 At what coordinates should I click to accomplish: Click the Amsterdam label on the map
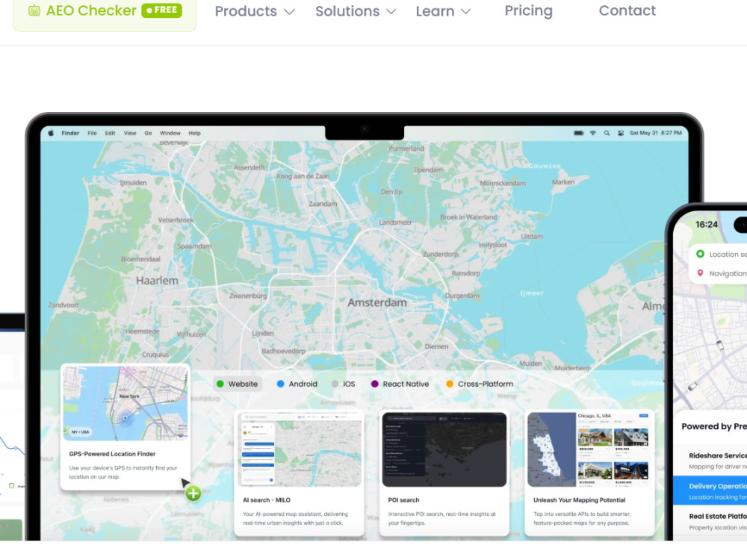pyautogui.click(x=377, y=303)
